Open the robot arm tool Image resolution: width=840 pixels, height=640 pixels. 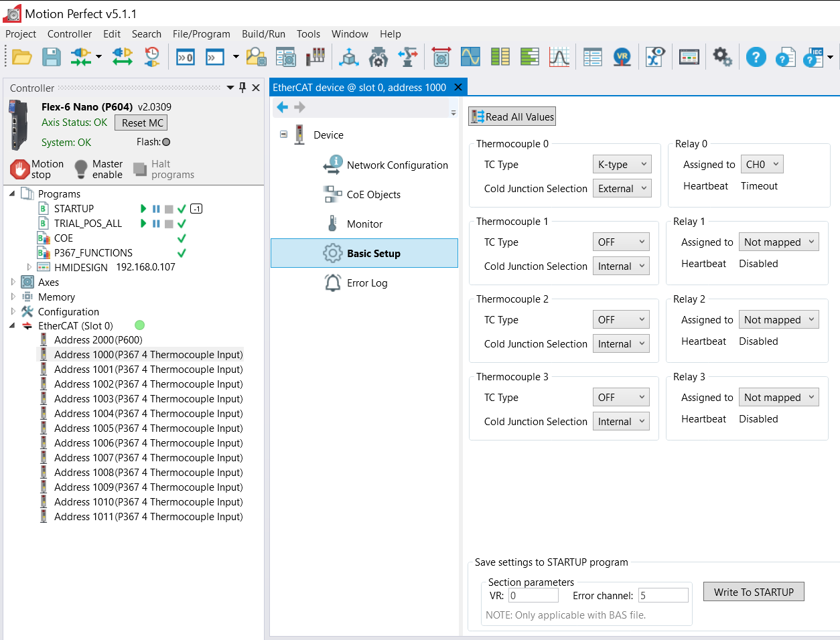coord(408,58)
